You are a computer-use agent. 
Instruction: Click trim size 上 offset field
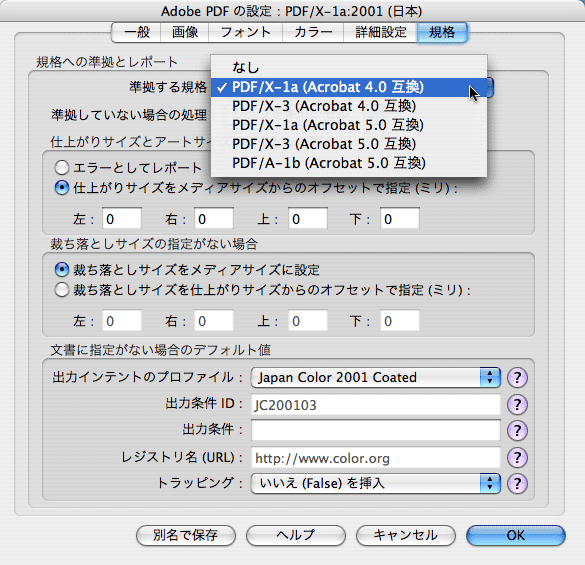click(x=308, y=219)
